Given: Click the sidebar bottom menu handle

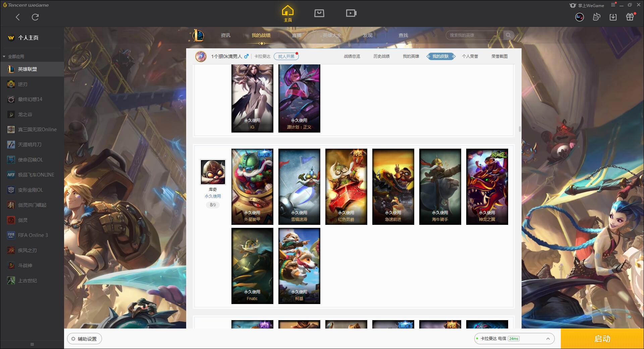Looking at the screenshot, I should pyautogui.click(x=32, y=344).
